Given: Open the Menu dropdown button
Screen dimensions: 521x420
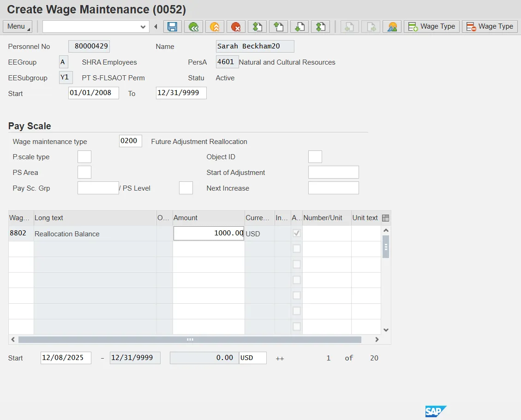Looking at the screenshot, I should click(18, 27).
